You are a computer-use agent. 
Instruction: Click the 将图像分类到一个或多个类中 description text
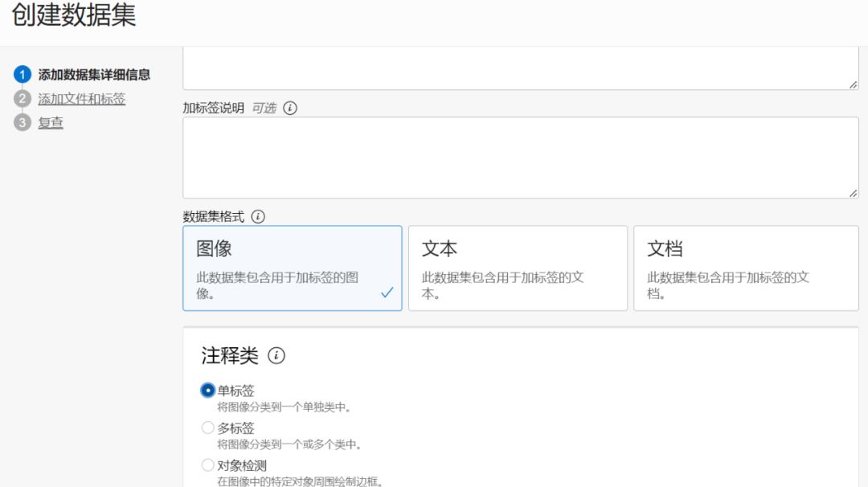coord(289,444)
